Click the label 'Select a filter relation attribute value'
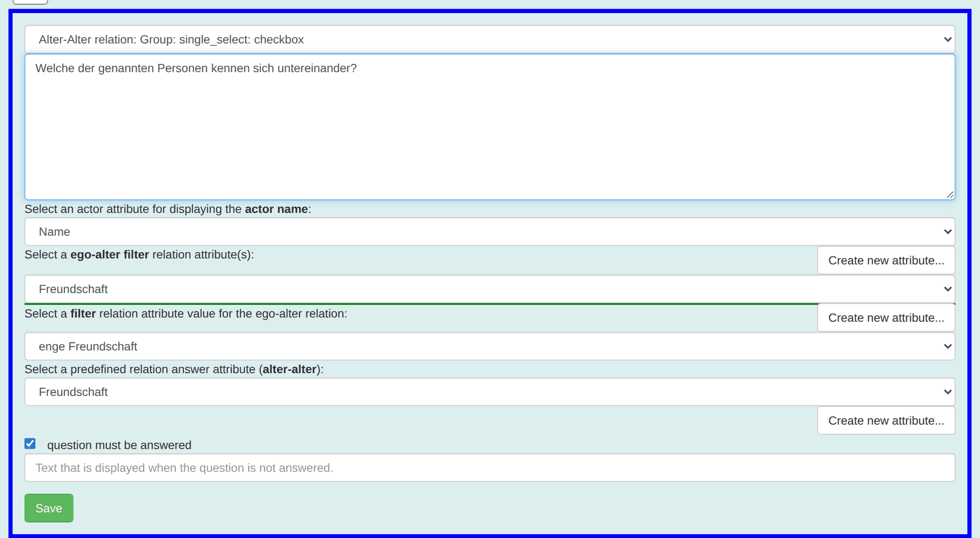Viewport: 980px width, 538px height. (x=186, y=314)
